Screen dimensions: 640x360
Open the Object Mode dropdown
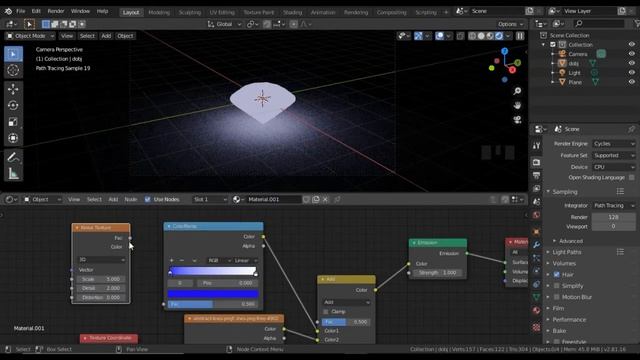point(30,36)
